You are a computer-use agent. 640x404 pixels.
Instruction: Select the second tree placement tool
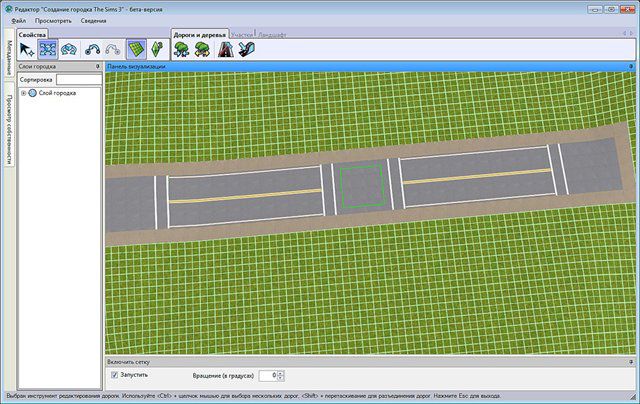pos(201,49)
